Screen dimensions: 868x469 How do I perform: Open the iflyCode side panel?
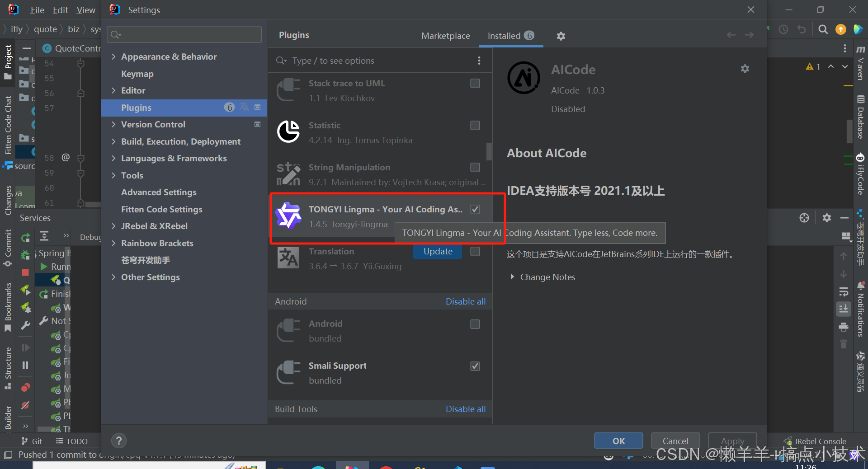[860, 174]
